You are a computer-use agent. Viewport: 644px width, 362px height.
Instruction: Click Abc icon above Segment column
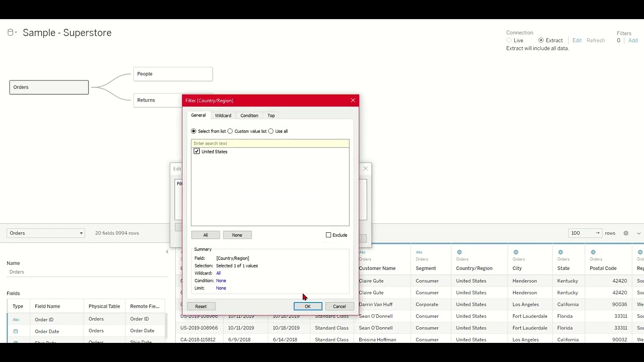point(419,252)
